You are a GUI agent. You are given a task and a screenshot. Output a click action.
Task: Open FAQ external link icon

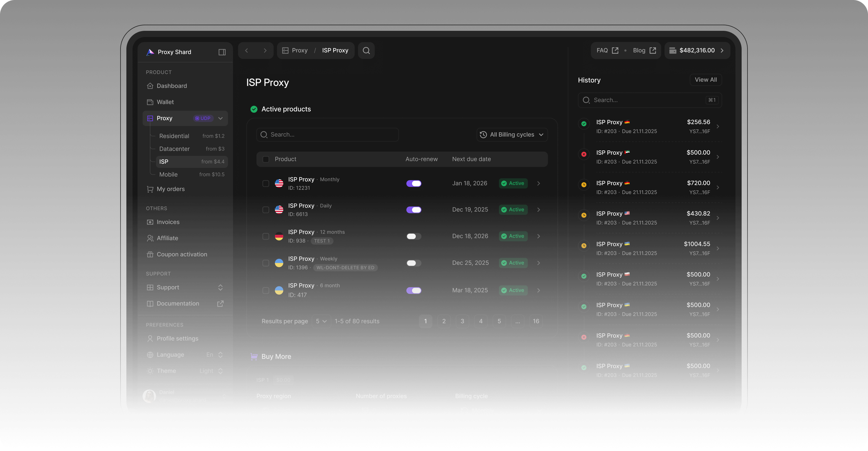[615, 51]
